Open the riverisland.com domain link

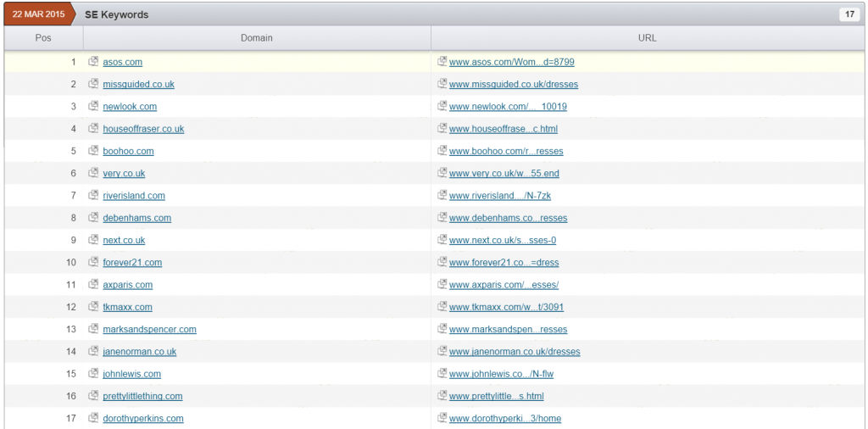tap(134, 196)
